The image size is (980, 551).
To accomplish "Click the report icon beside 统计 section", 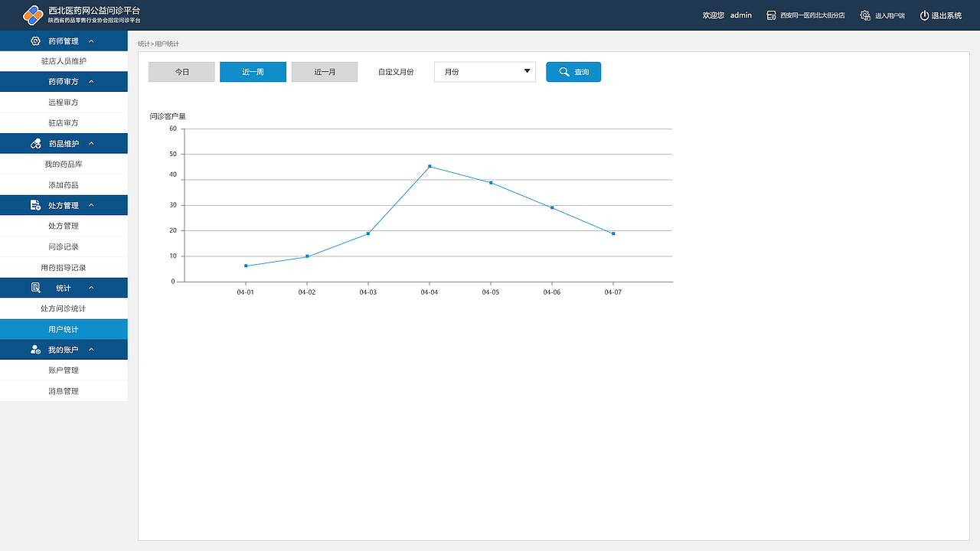I will (35, 288).
